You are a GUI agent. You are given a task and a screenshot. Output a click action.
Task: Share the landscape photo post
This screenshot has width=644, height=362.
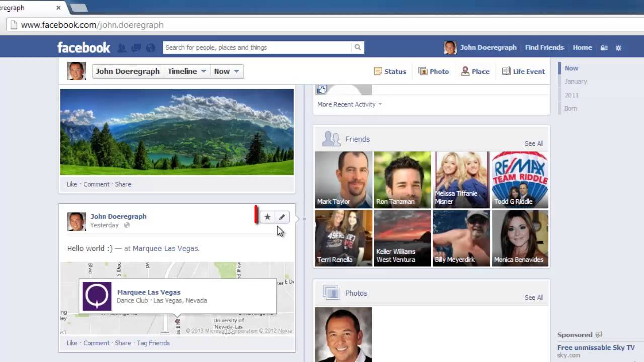[123, 184]
